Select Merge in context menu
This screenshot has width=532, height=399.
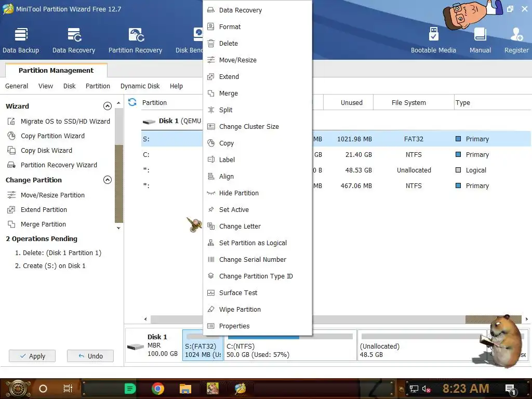coord(257,94)
